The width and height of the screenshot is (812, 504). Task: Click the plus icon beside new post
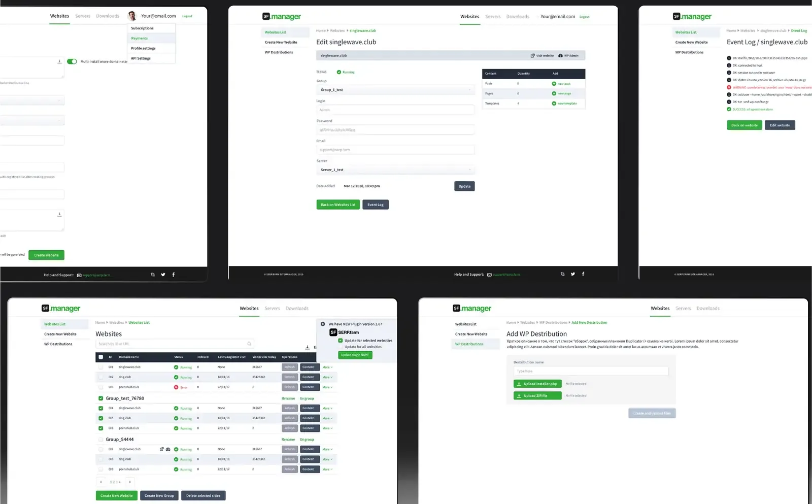(554, 84)
